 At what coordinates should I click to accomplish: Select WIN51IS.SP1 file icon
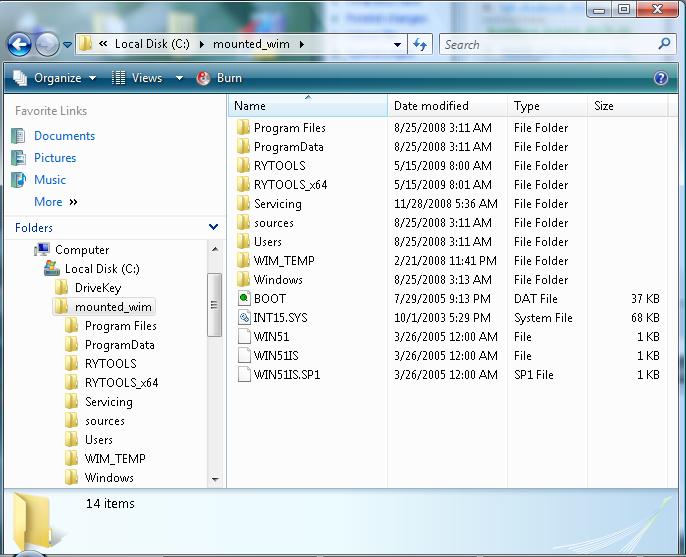(244, 375)
